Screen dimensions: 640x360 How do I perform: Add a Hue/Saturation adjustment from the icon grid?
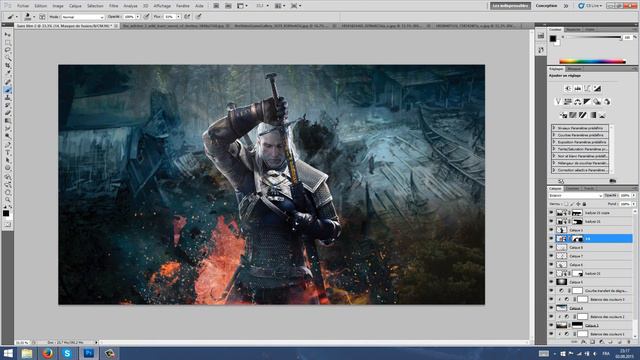point(568,101)
